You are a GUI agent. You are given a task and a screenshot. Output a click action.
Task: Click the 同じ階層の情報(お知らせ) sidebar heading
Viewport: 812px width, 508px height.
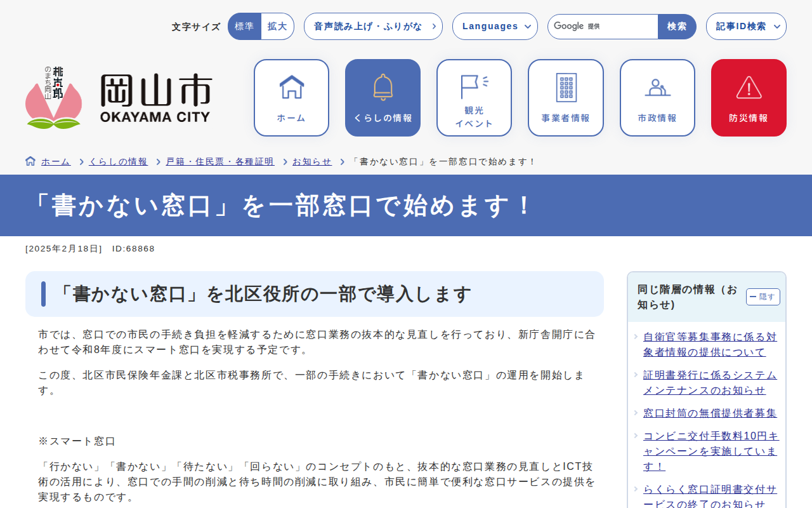688,297
